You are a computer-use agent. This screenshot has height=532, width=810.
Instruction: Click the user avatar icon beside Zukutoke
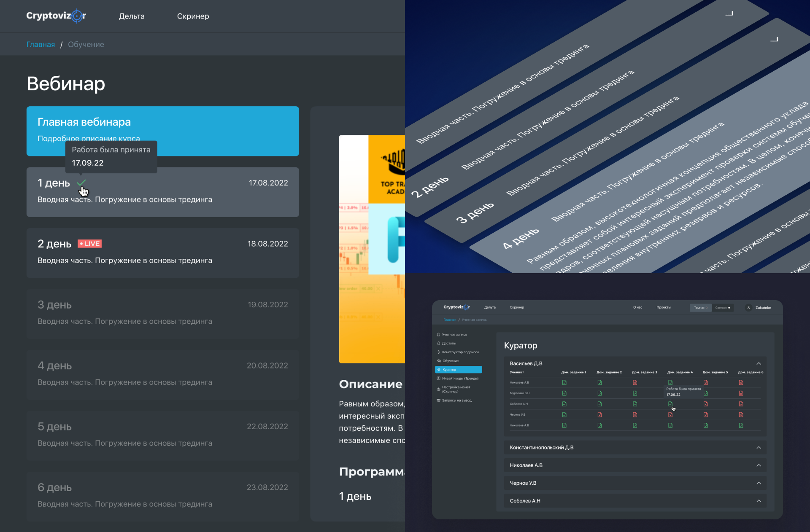pos(748,308)
